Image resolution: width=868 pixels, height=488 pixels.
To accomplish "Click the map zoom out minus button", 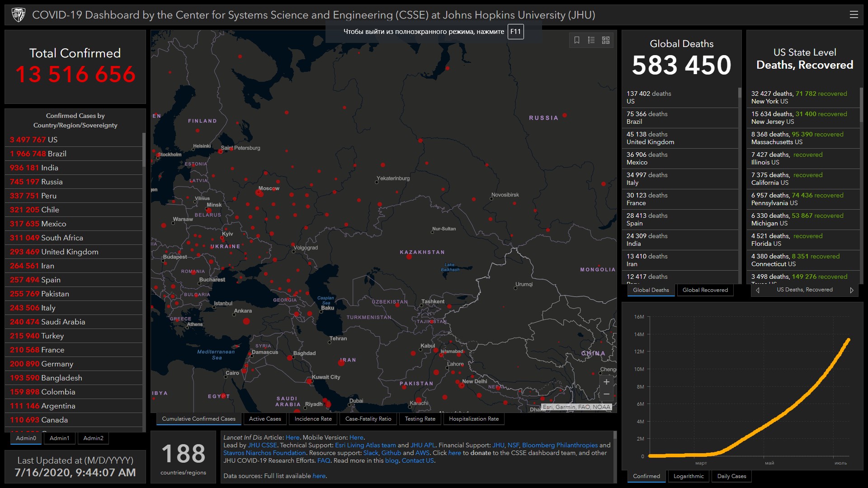I will coord(606,394).
